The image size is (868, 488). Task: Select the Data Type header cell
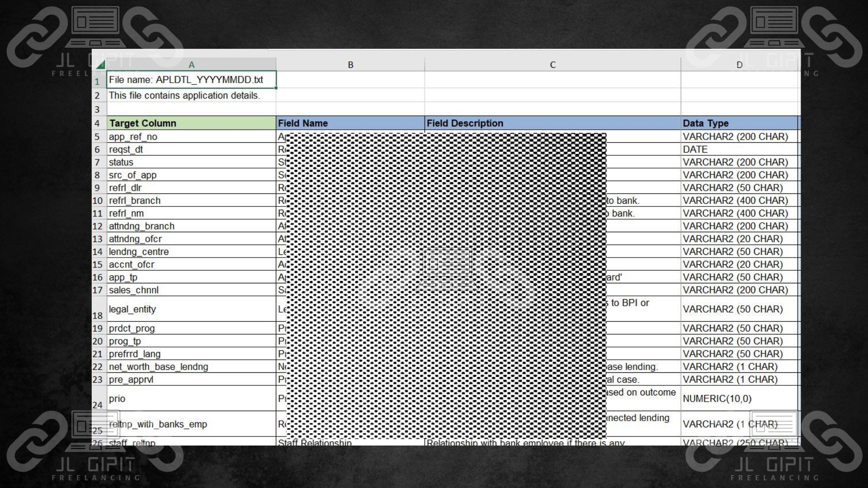pos(739,123)
